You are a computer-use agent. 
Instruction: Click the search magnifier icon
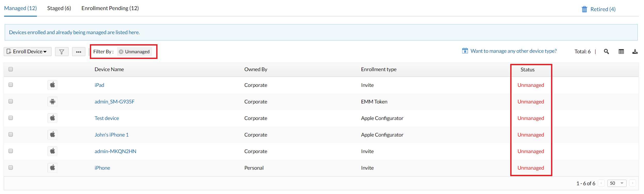(x=606, y=51)
